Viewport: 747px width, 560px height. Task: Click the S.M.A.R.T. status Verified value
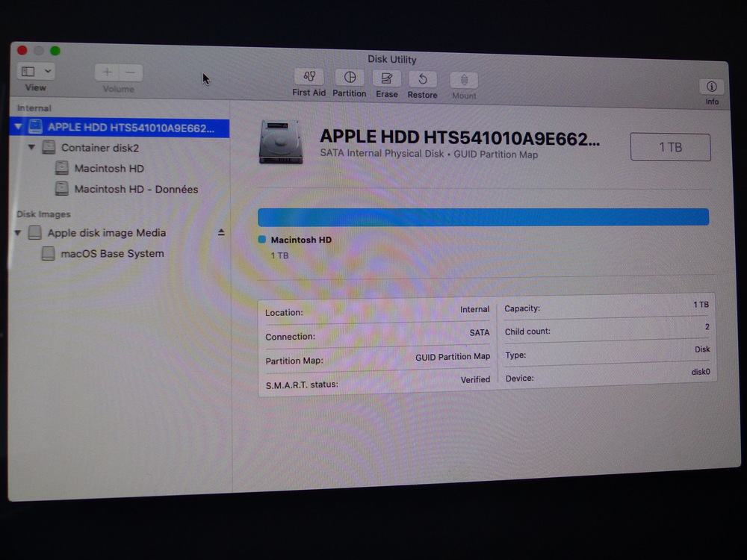pyautogui.click(x=475, y=379)
